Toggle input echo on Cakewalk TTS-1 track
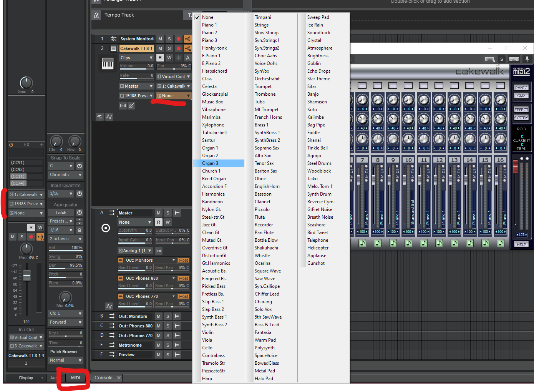Image resolution: width=534 pixels, height=392 pixels. (188, 48)
